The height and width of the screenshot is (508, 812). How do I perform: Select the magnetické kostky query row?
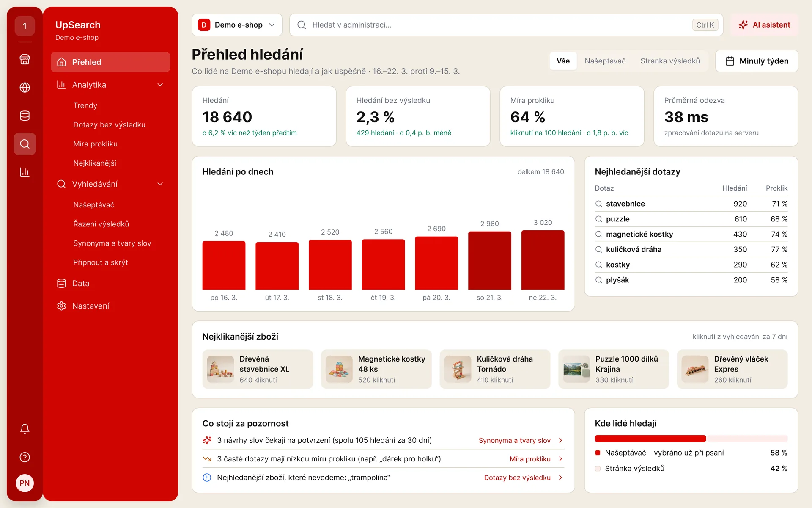pos(691,234)
